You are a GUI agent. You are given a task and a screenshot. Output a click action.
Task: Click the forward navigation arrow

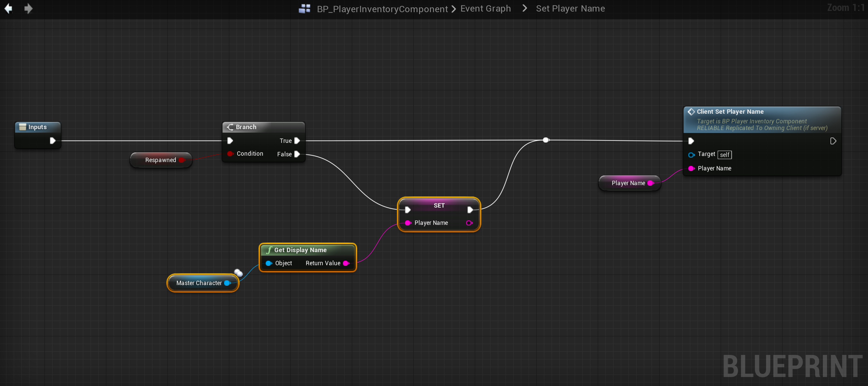pos(28,8)
